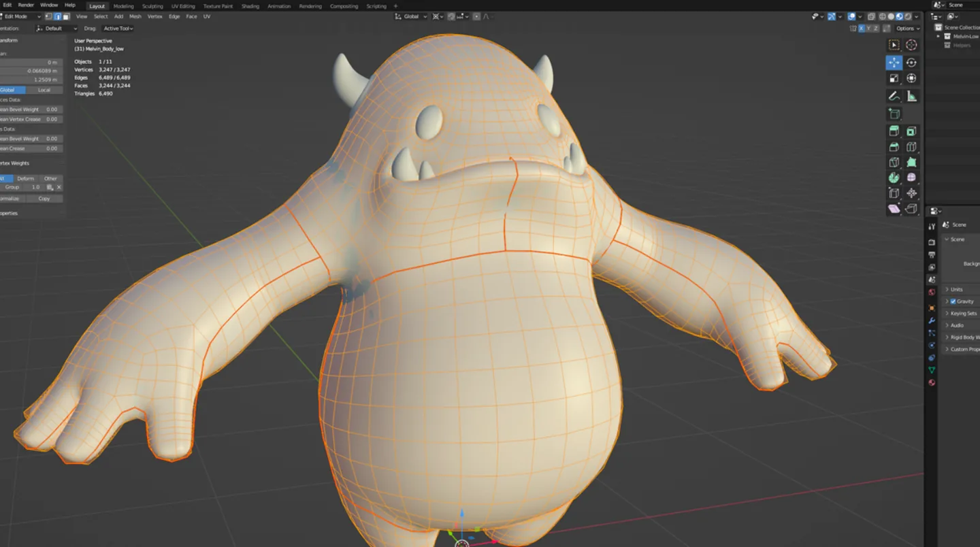The width and height of the screenshot is (980, 547).
Task: Open the Drag Active Tool dropdown
Action: [117, 29]
